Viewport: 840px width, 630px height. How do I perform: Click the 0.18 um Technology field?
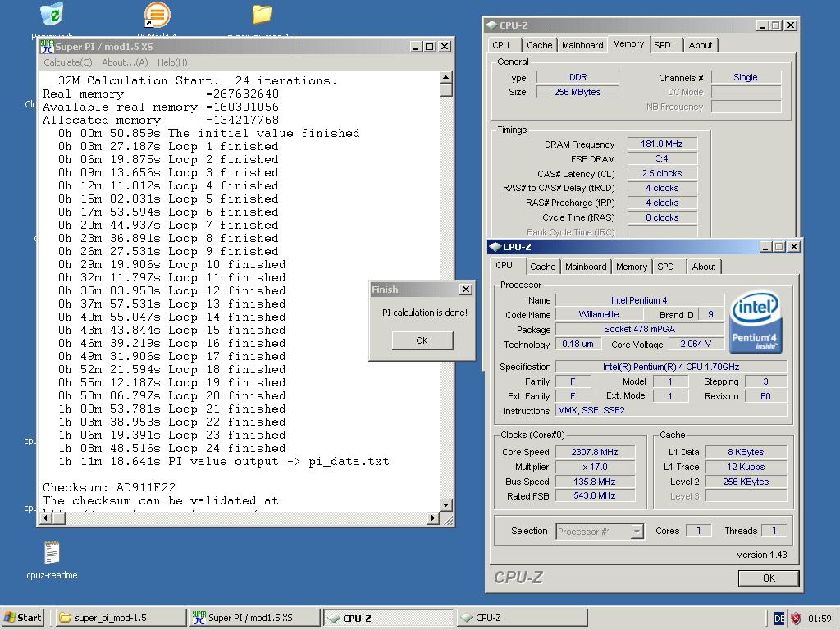click(578, 344)
